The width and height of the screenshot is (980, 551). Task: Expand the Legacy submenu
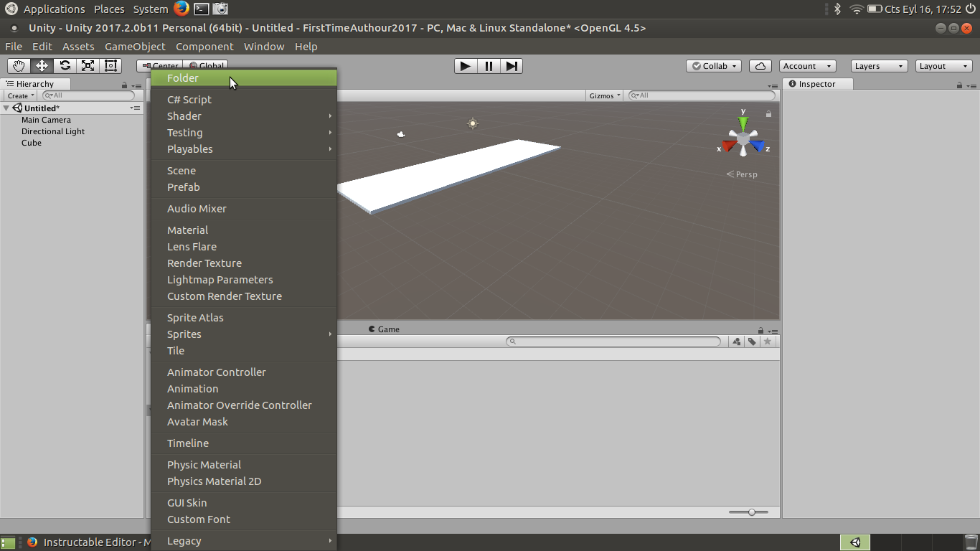(244, 541)
